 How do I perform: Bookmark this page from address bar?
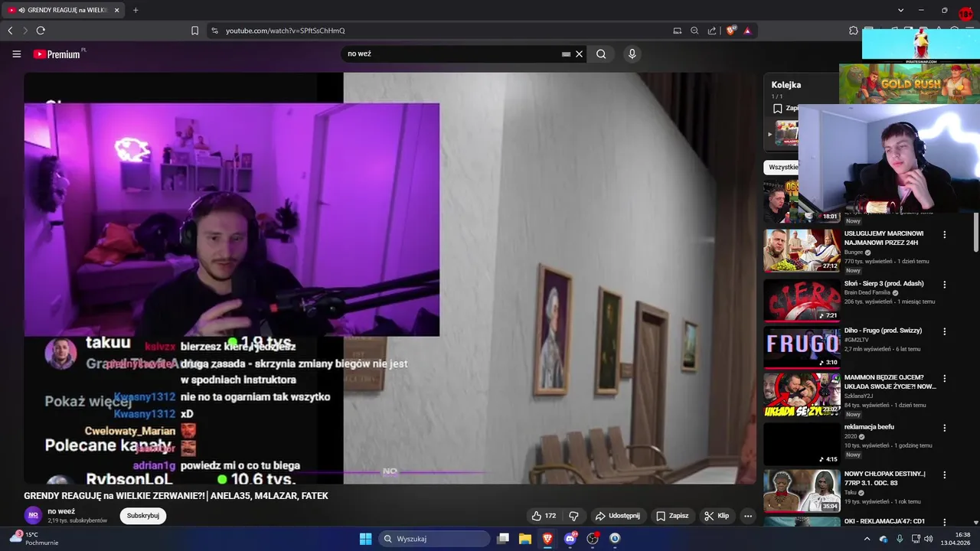[194, 31]
